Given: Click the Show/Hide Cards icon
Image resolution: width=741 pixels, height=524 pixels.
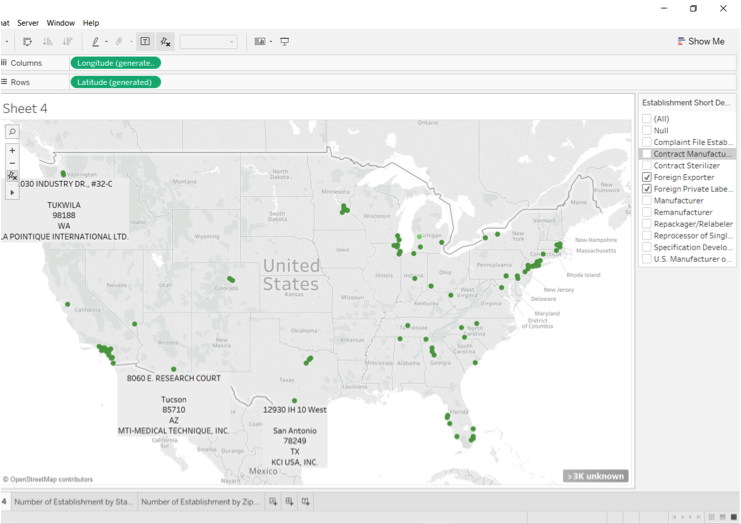Looking at the screenshot, I should 260,42.
